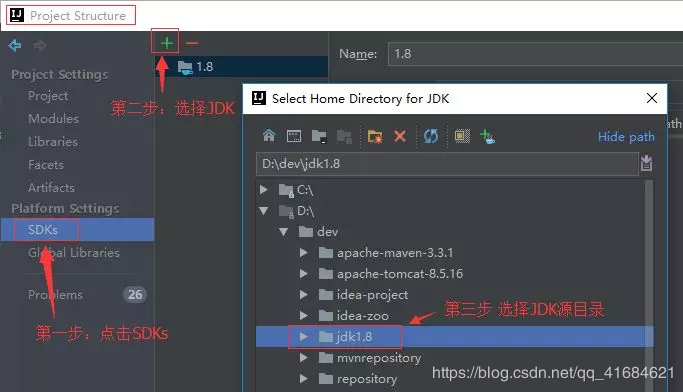The image size is (683, 392).
Task: Expand the mvnrepository folder
Action: [304, 358]
